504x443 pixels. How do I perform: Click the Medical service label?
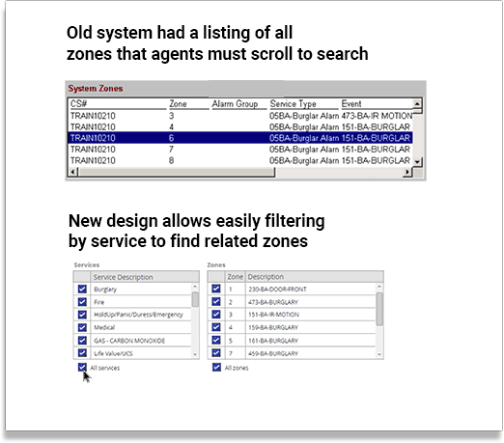pos(104,327)
